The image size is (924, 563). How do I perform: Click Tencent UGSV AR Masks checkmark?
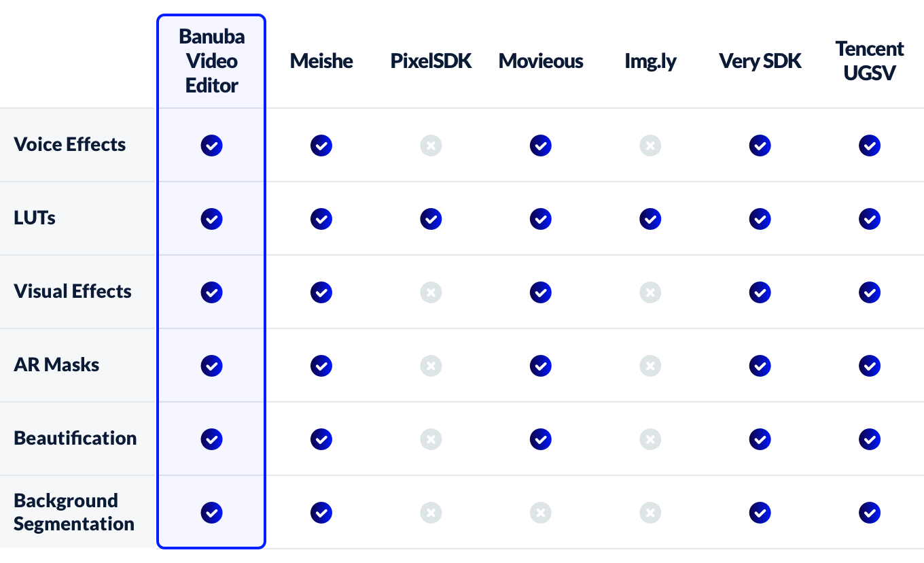870,366
